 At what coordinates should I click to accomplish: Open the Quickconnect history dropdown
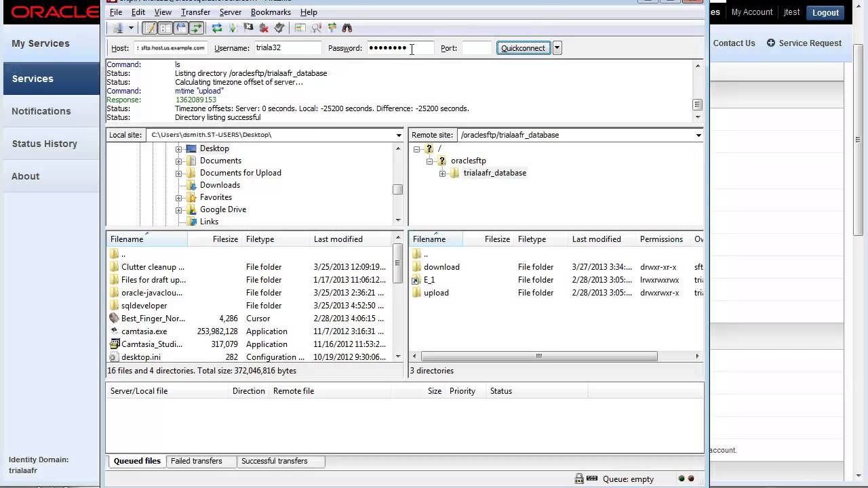(x=557, y=48)
